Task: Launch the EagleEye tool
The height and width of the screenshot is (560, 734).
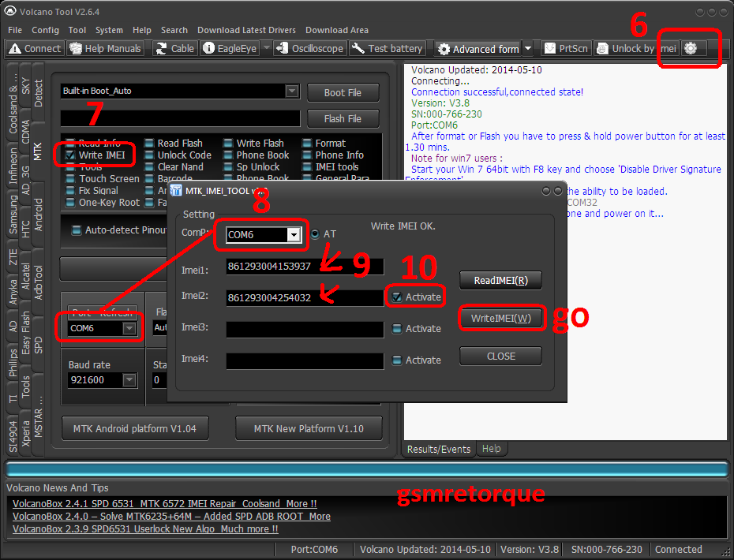Action: tap(230, 48)
